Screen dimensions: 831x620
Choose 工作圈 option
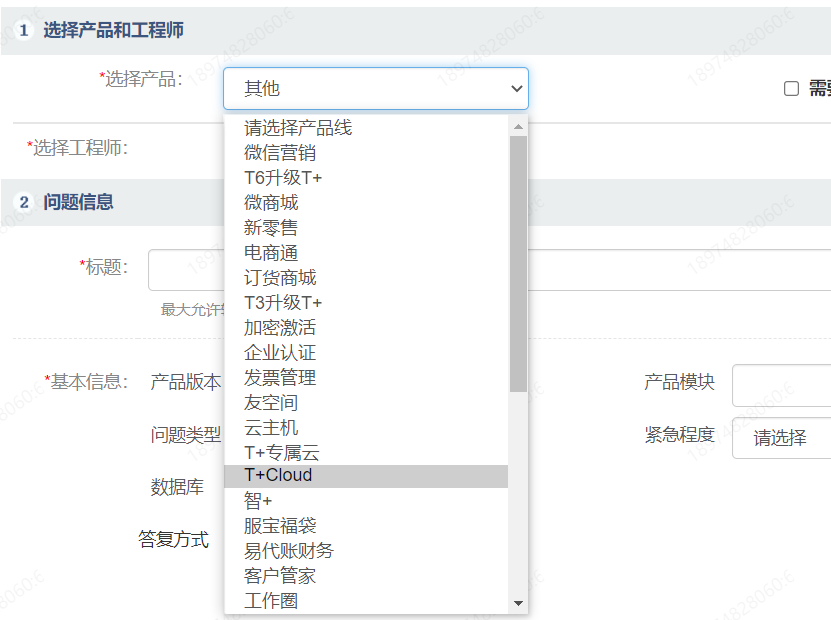point(366,601)
